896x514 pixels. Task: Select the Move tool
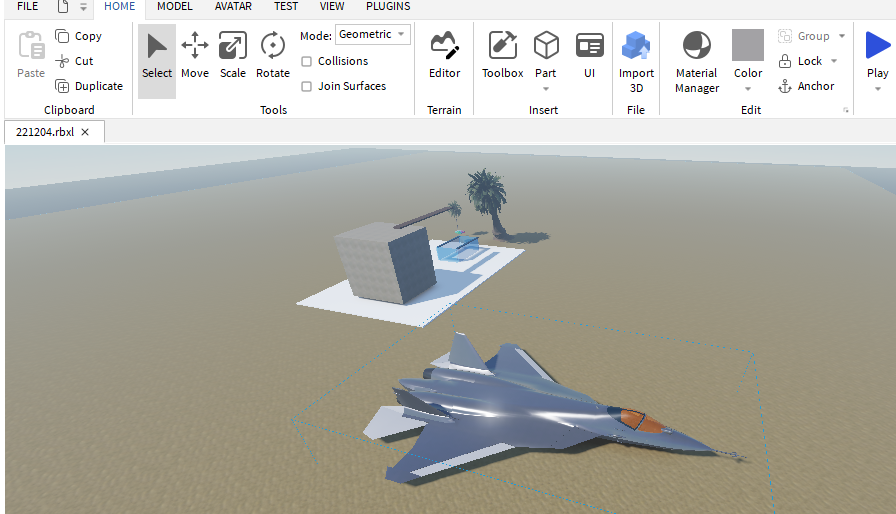pyautogui.click(x=195, y=55)
